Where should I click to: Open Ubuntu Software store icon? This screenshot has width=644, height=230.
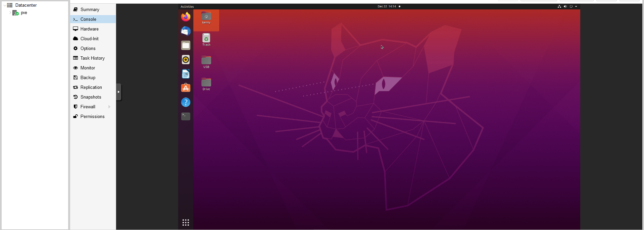pyautogui.click(x=186, y=88)
